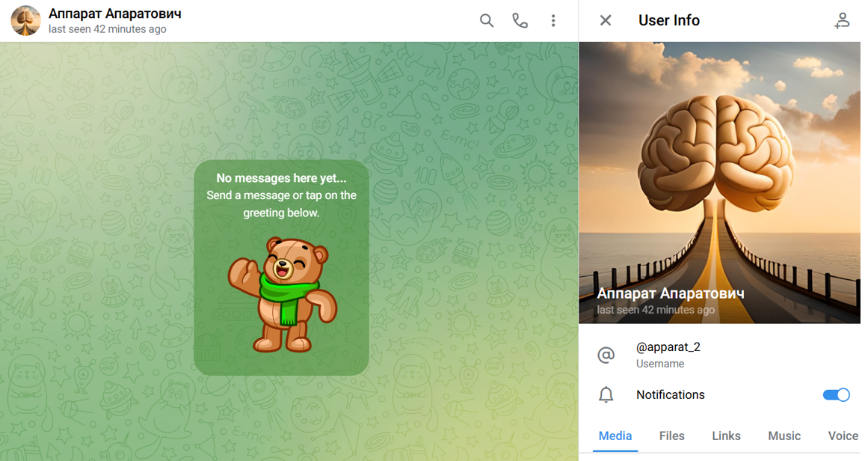This screenshot has height=461, width=868.
Task: Click the @ icon beside the username
Action: 606,355
